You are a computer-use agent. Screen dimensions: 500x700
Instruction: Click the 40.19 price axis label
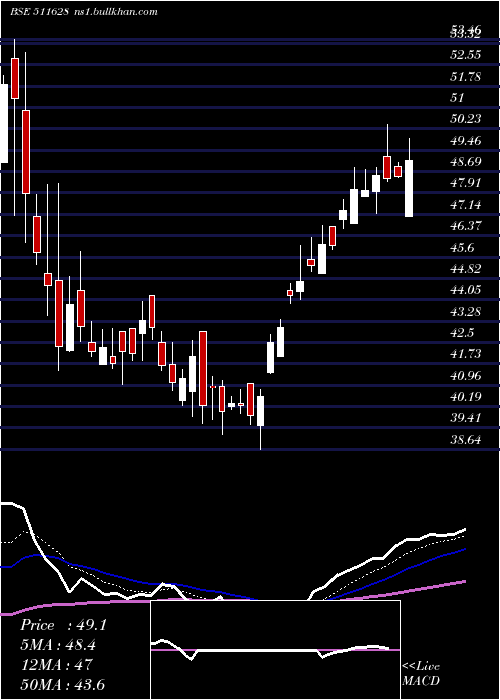466,397
